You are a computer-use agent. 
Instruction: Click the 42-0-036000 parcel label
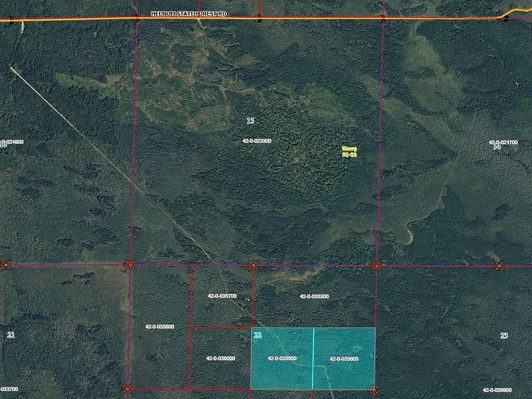222,358
